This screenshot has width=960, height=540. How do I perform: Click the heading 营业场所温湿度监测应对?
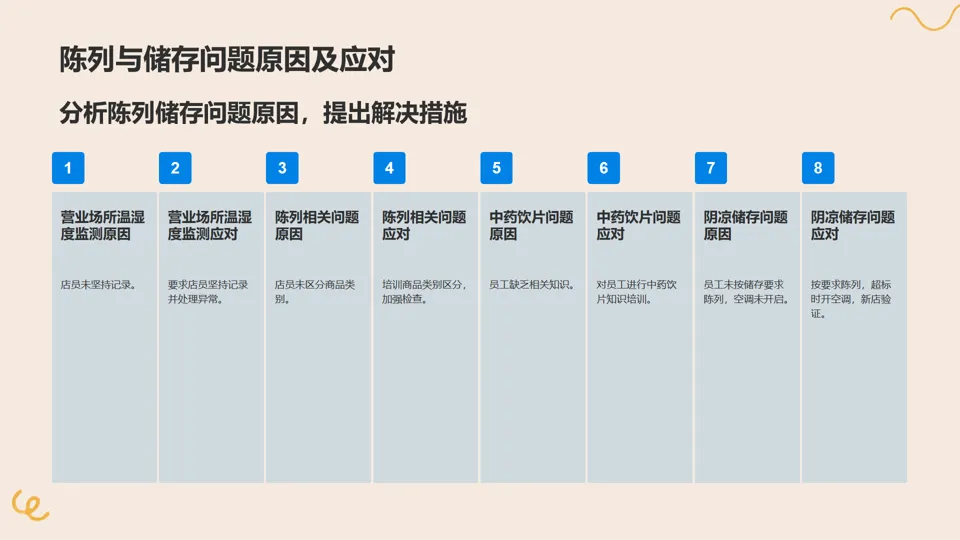209,225
